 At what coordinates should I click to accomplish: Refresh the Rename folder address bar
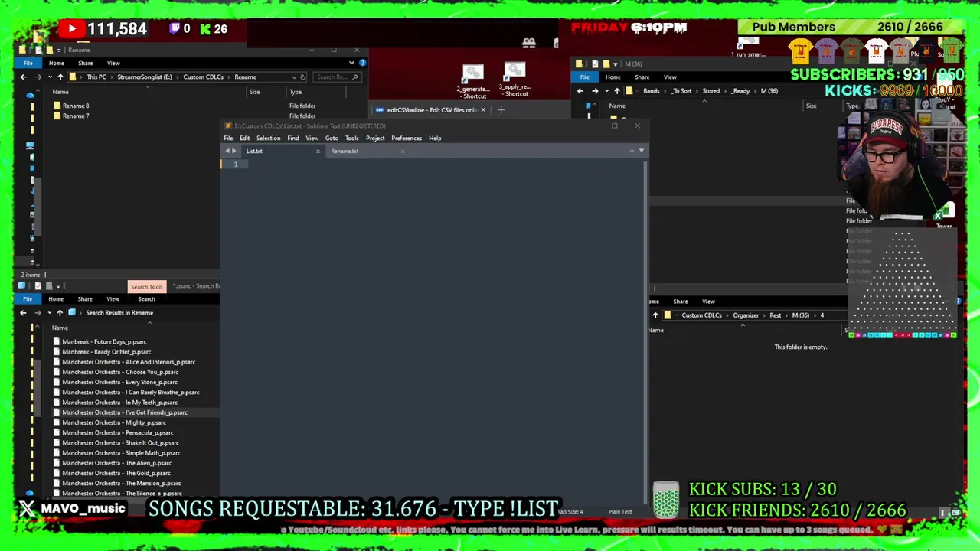click(303, 77)
